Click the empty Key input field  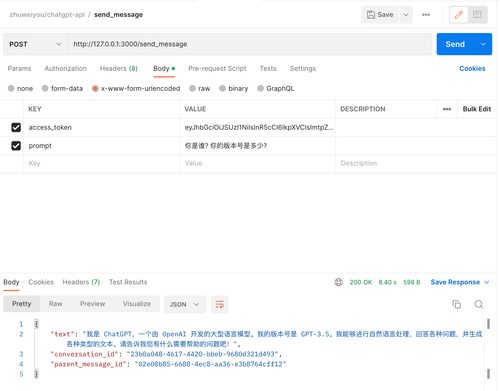click(x=101, y=163)
